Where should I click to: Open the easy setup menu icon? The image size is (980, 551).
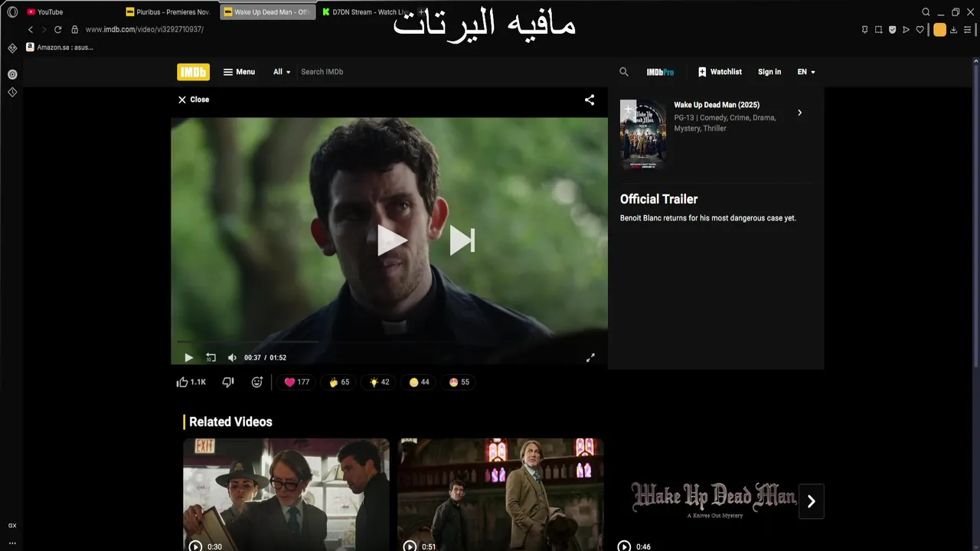pyautogui.click(x=968, y=30)
